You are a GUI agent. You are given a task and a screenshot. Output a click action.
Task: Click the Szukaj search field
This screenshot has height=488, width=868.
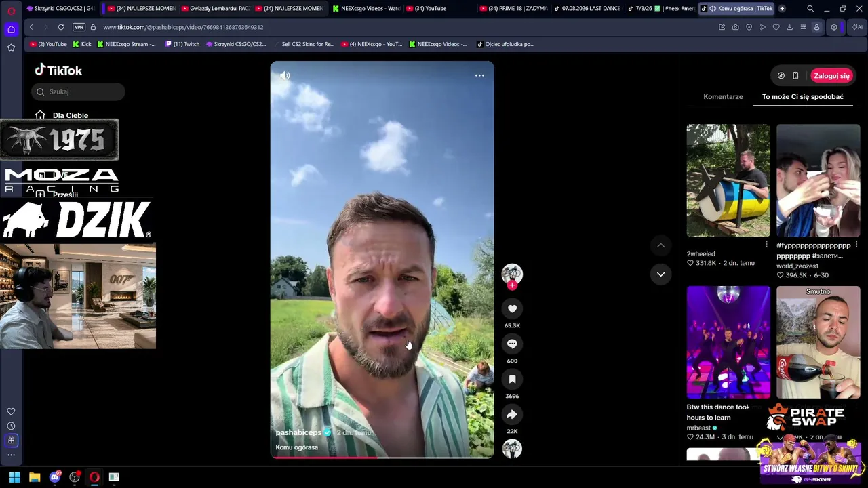[78, 91]
